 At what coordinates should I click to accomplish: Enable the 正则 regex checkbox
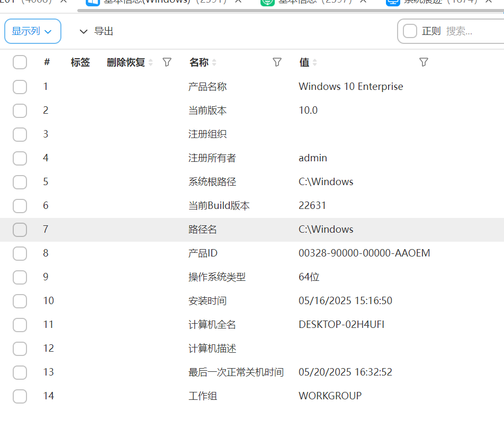[x=410, y=31]
